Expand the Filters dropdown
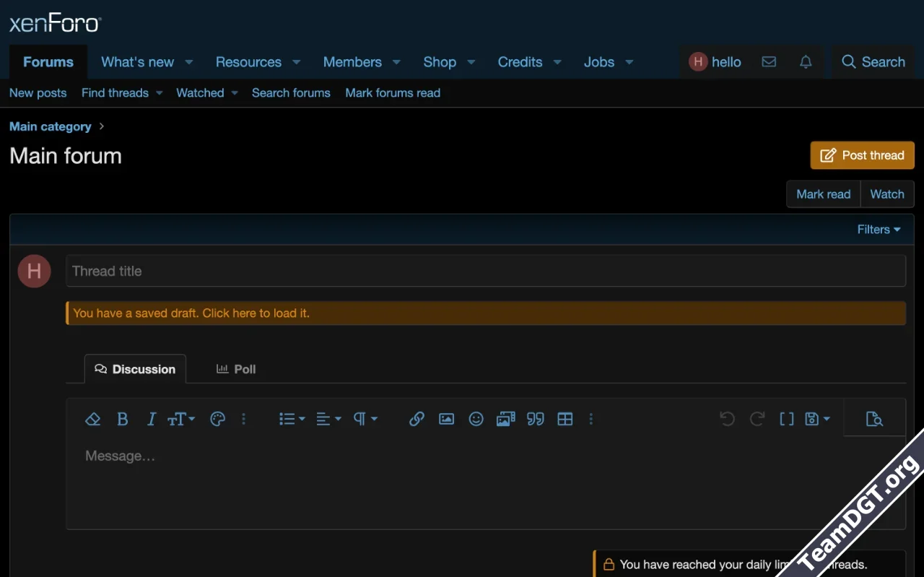Viewport: 924px width, 577px height. coord(879,230)
